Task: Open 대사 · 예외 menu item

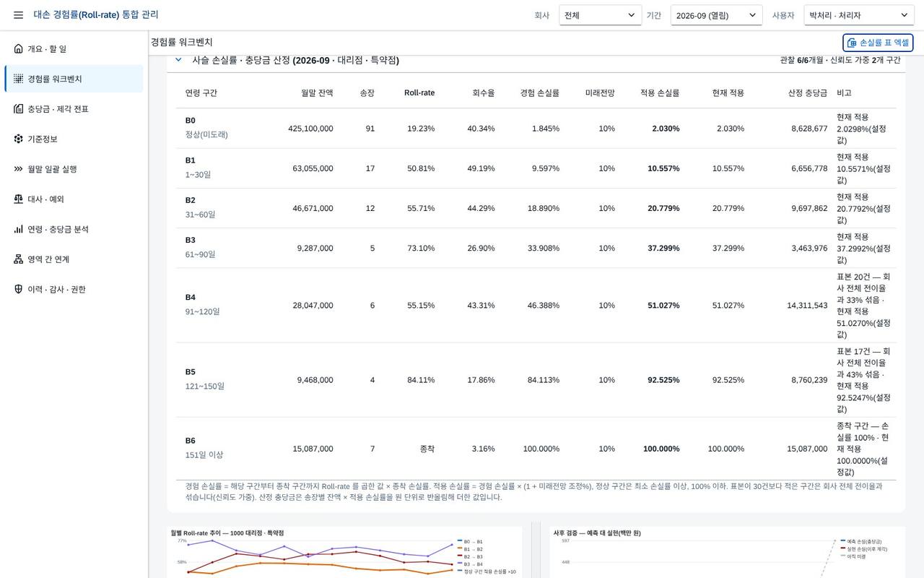Action: tap(74, 199)
